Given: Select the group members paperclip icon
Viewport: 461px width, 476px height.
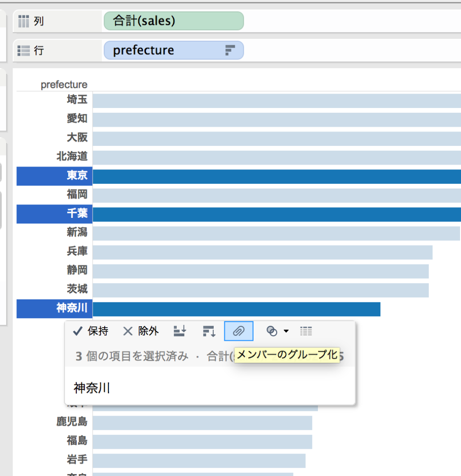Looking at the screenshot, I should pos(239,331).
